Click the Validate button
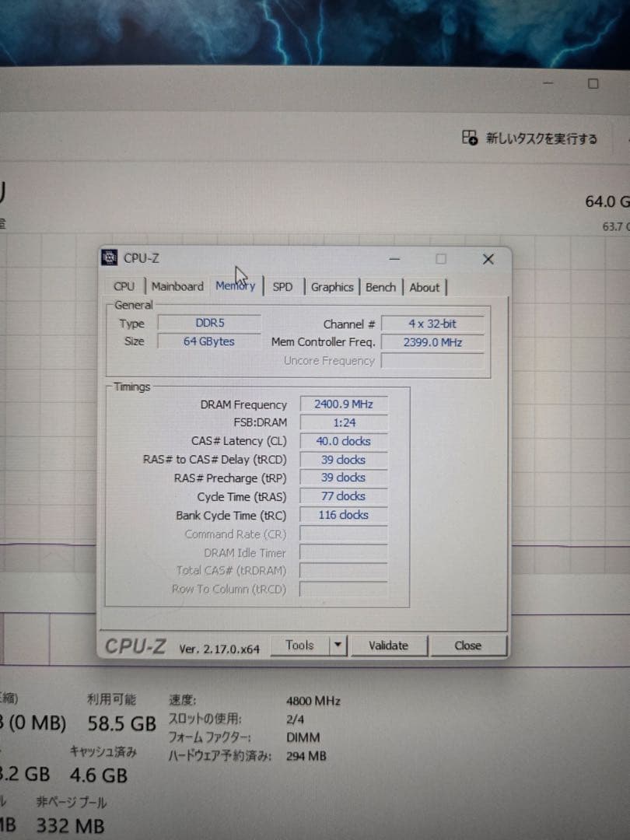Viewport: 630px width, 840px height. (x=389, y=645)
